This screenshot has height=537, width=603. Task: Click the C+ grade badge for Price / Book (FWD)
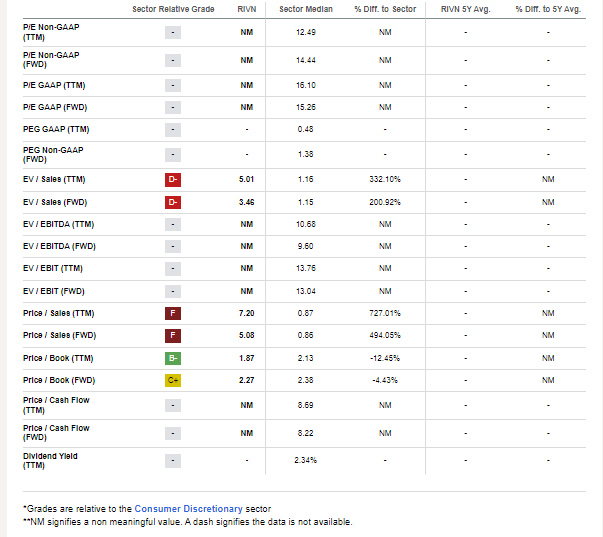[x=173, y=380]
